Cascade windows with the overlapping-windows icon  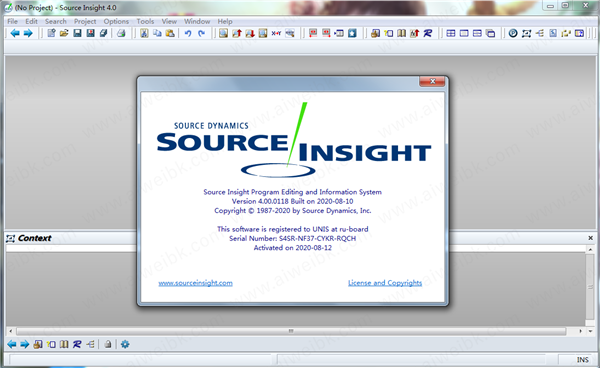pos(490,33)
